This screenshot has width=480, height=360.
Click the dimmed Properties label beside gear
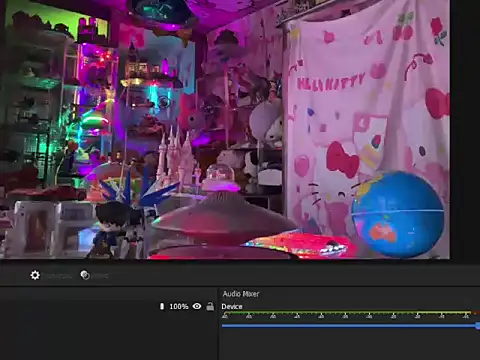point(58,276)
